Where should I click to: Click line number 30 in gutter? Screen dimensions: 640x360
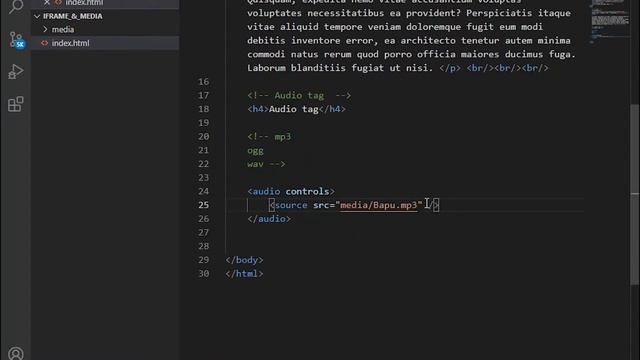click(x=203, y=273)
